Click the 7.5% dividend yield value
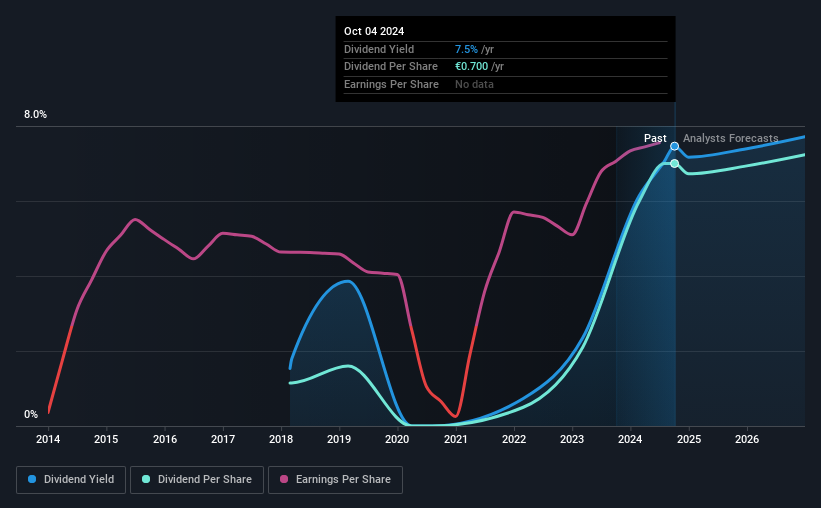The height and width of the screenshot is (508, 821). point(466,49)
